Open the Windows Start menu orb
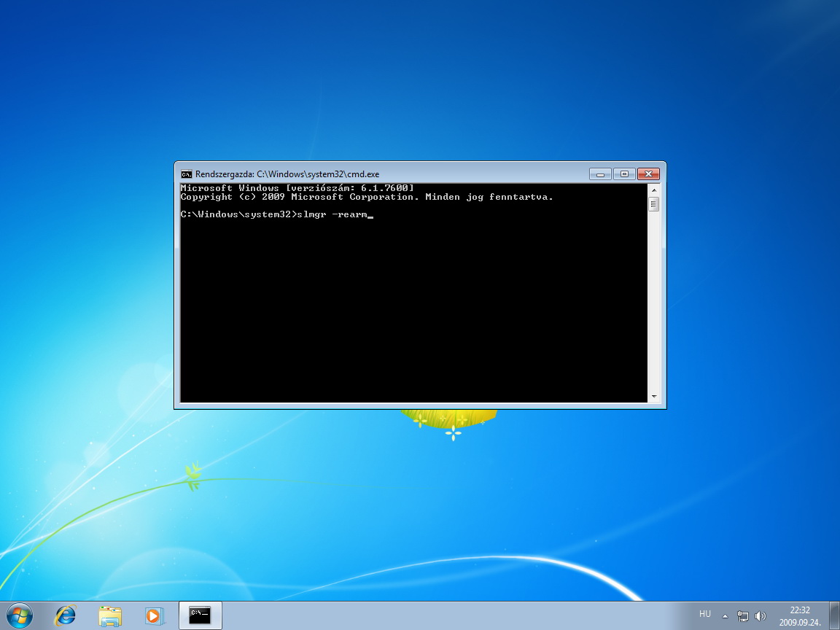Image resolution: width=840 pixels, height=630 pixels. (x=19, y=615)
